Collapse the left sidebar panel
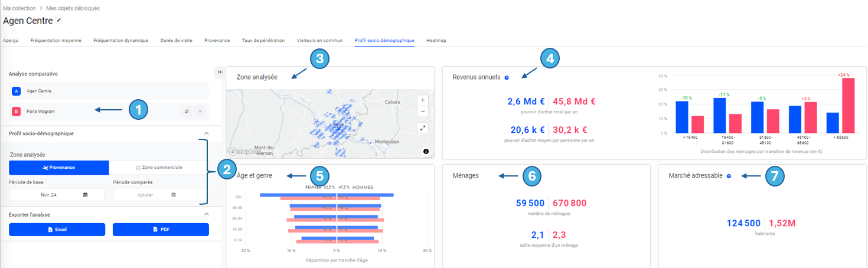The height and width of the screenshot is (268, 868). [220, 72]
